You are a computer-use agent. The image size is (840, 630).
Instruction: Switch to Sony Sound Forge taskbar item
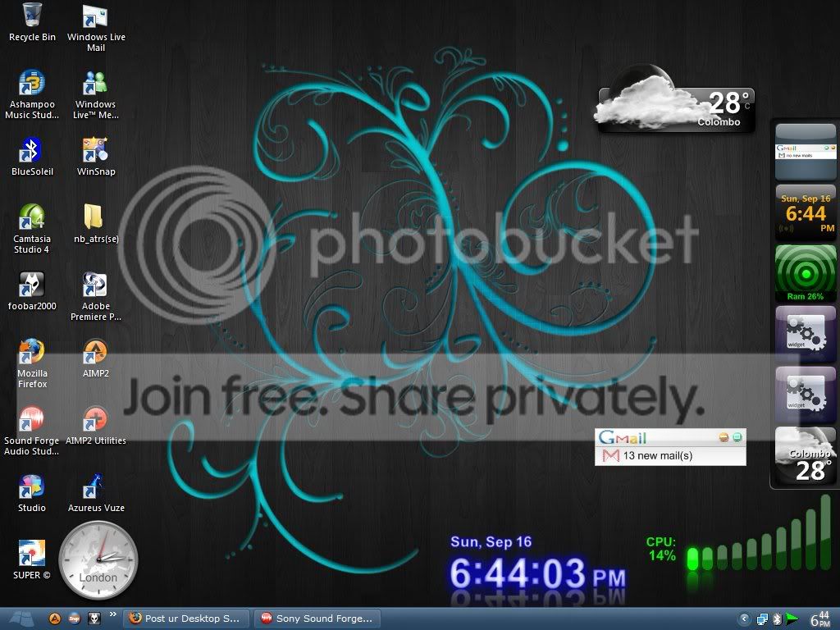click(x=317, y=619)
